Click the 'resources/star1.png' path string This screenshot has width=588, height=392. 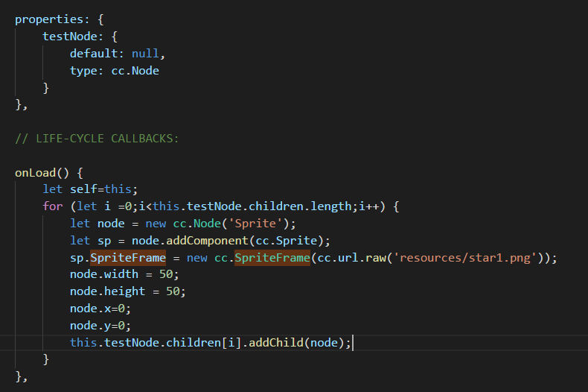point(465,258)
